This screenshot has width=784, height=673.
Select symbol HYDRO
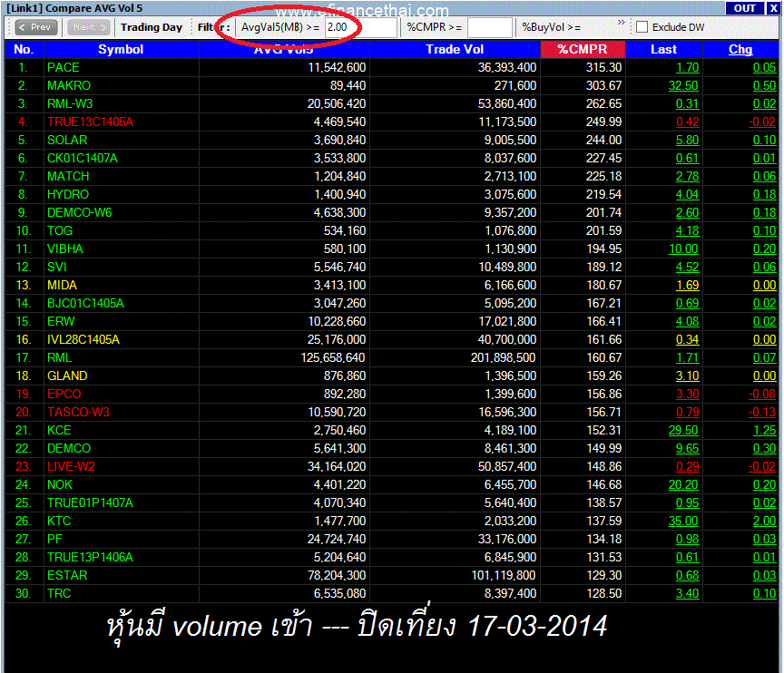[68, 194]
